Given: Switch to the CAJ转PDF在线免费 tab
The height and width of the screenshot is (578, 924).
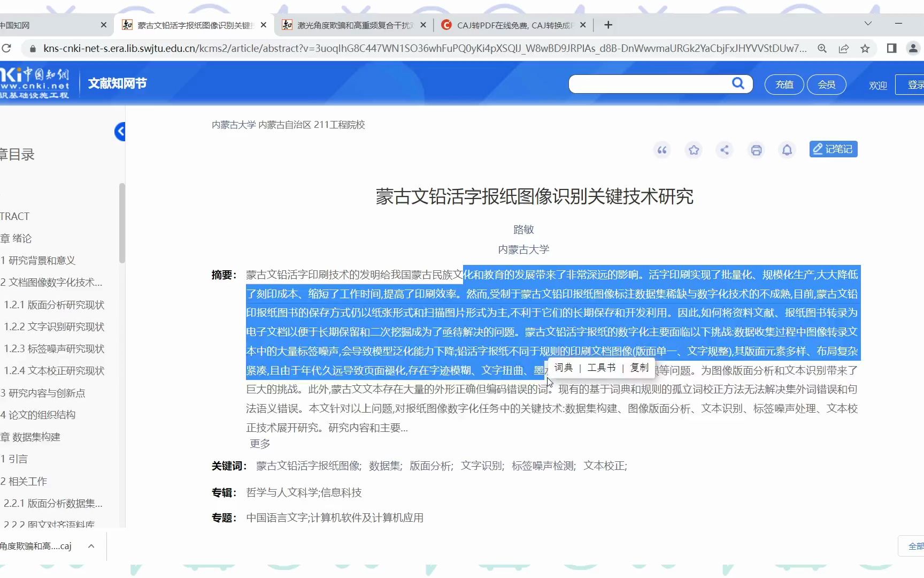Looking at the screenshot, I should (513, 25).
